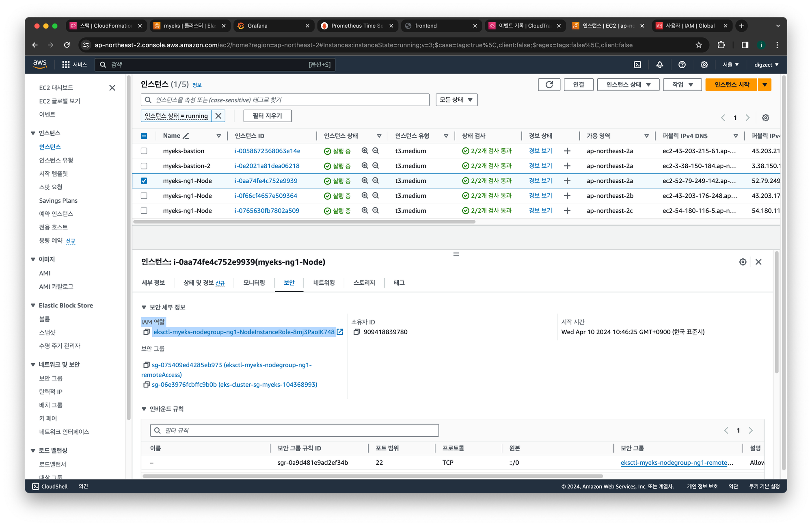Collapse the Elastic Block Store sidebar group
Image resolution: width=812 pixels, height=526 pixels.
[x=33, y=305]
